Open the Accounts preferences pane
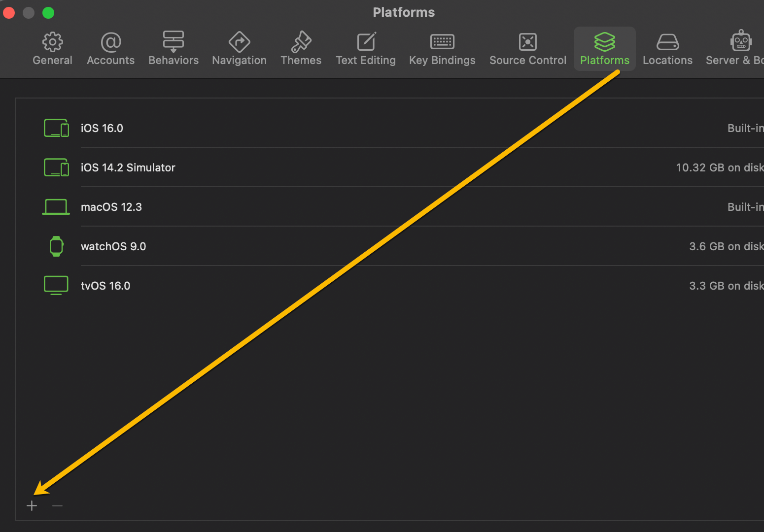This screenshot has width=764, height=532. pyautogui.click(x=110, y=48)
